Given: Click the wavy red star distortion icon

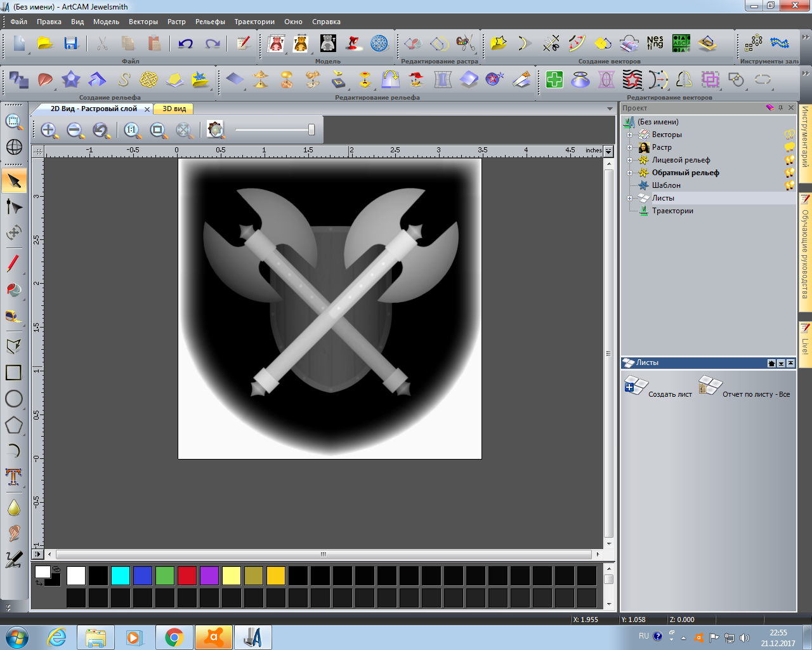Looking at the screenshot, I should click(632, 79).
